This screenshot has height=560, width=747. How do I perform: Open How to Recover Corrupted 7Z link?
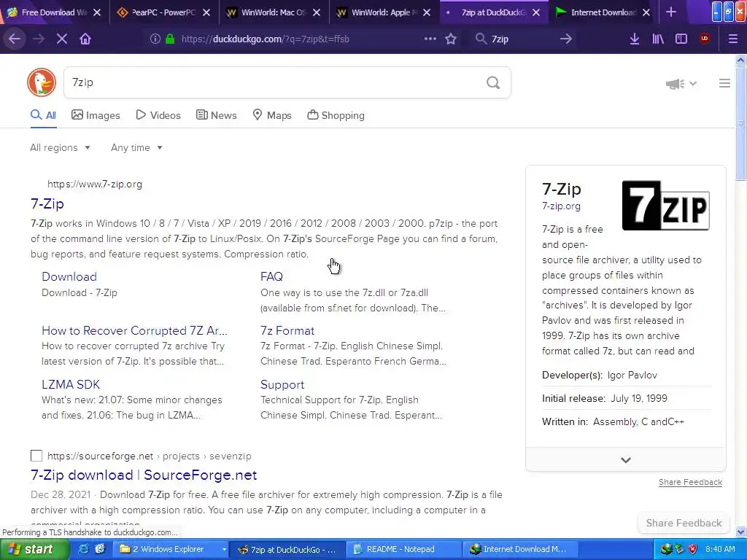click(x=134, y=330)
